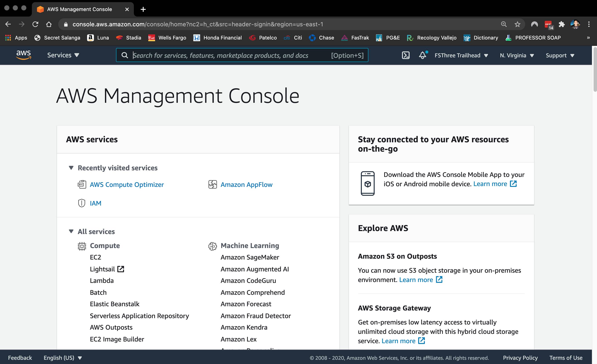Image resolution: width=597 pixels, height=364 pixels.
Task: Click Learn more for S3 on Outposts
Action: click(421, 280)
